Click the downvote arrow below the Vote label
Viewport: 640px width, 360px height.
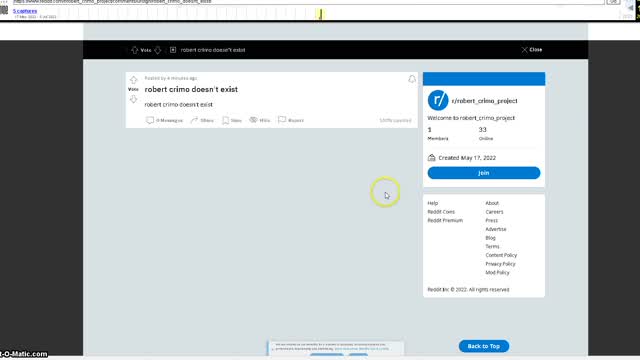click(x=133, y=99)
